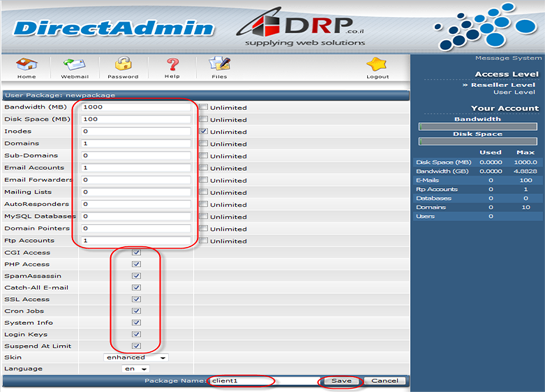Image resolution: width=545 pixels, height=392 pixels.
Task: Switch to User Level access
Action: click(514, 92)
